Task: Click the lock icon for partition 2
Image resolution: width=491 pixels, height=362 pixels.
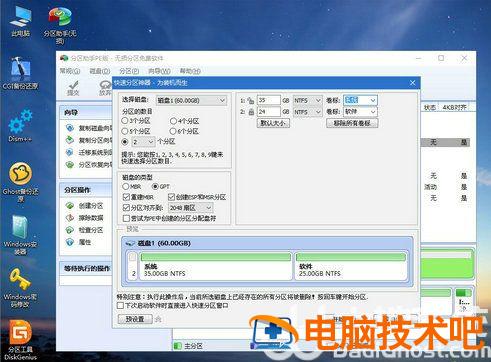Action: click(251, 112)
